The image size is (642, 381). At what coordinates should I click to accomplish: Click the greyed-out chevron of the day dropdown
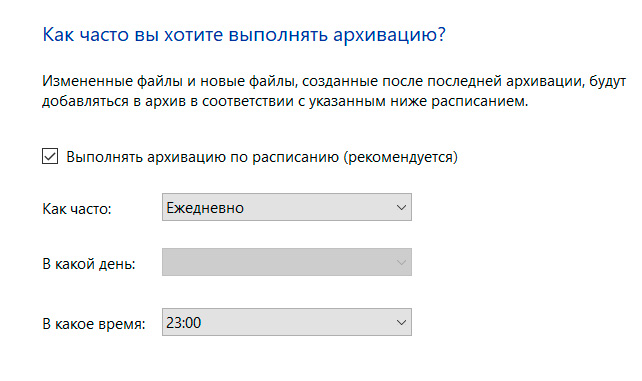click(401, 262)
